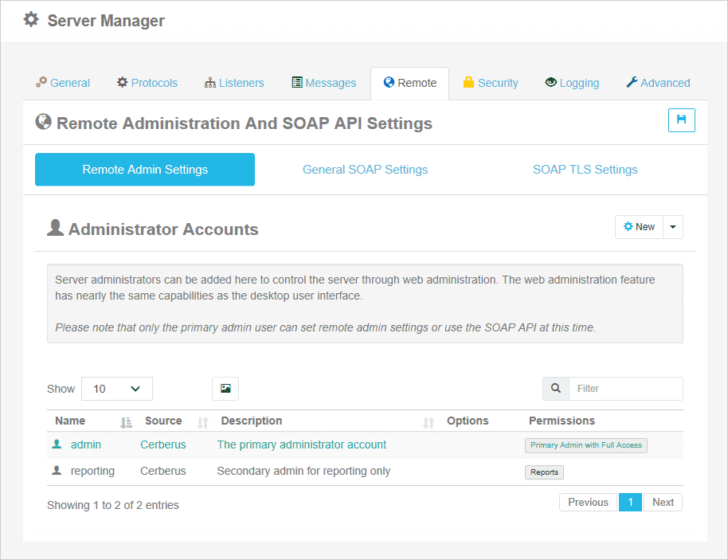Open the Show entries count dropdown

coord(116,389)
